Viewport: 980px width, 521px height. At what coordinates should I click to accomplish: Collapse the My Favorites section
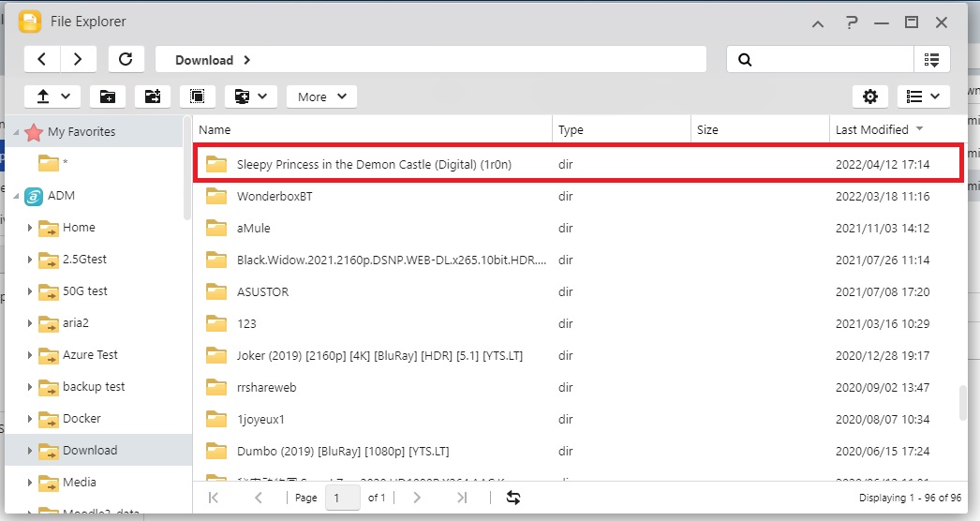tap(16, 132)
